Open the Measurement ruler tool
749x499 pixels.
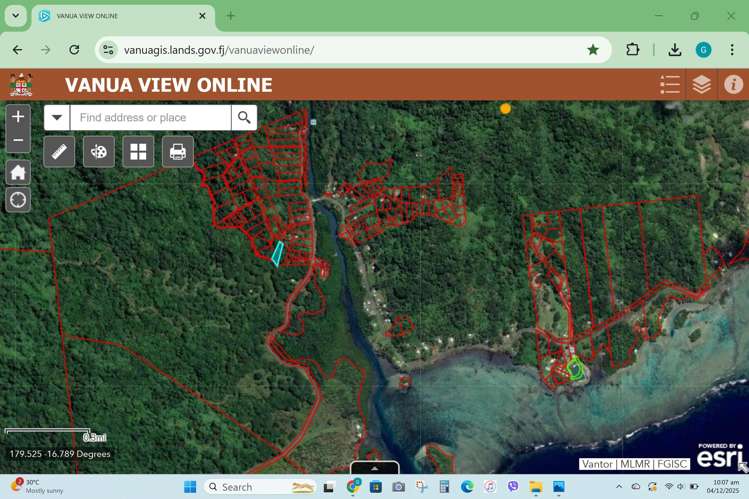point(59,152)
